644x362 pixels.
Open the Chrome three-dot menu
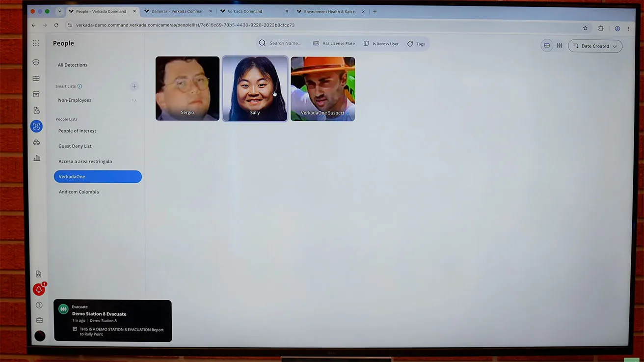click(x=628, y=29)
